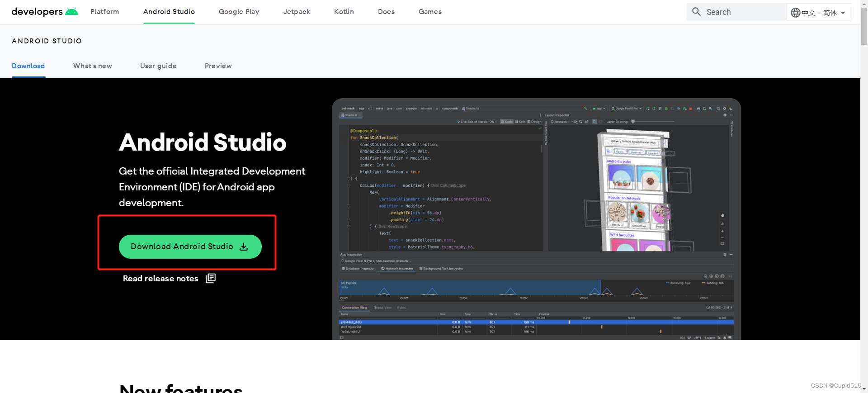
Task: Open the Preview tab
Action: (x=218, y=66)
